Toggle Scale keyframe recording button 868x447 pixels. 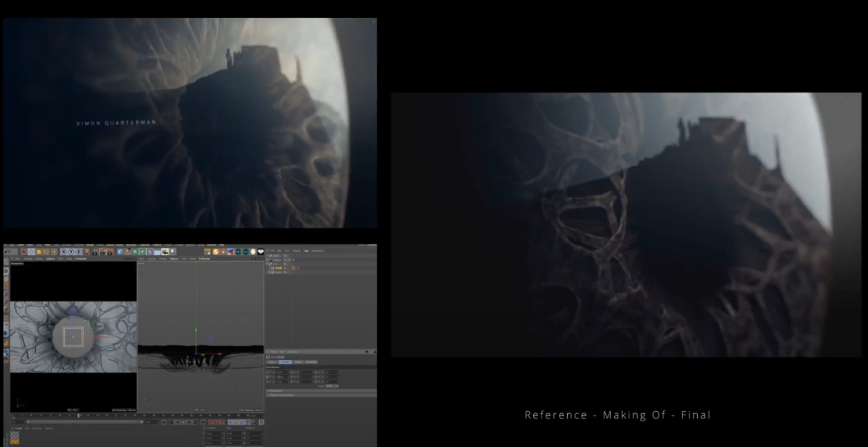(x=236, y=422)
